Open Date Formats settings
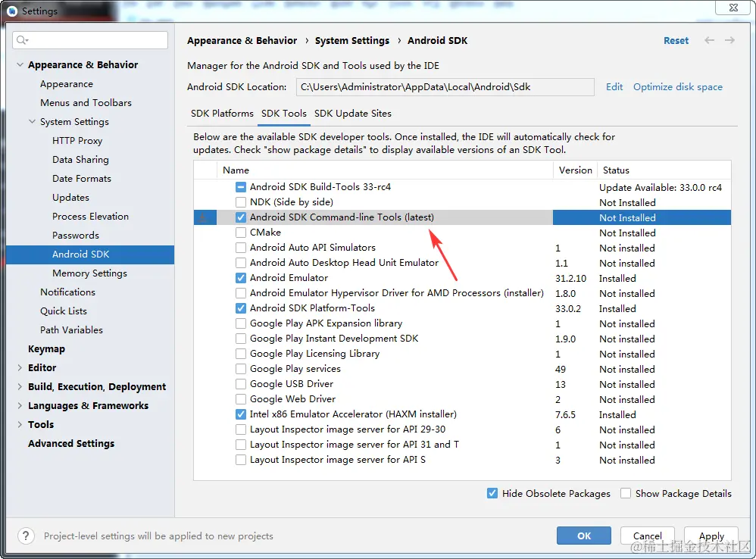This screenshot has height=559, width=756. [x=82, y=178]
